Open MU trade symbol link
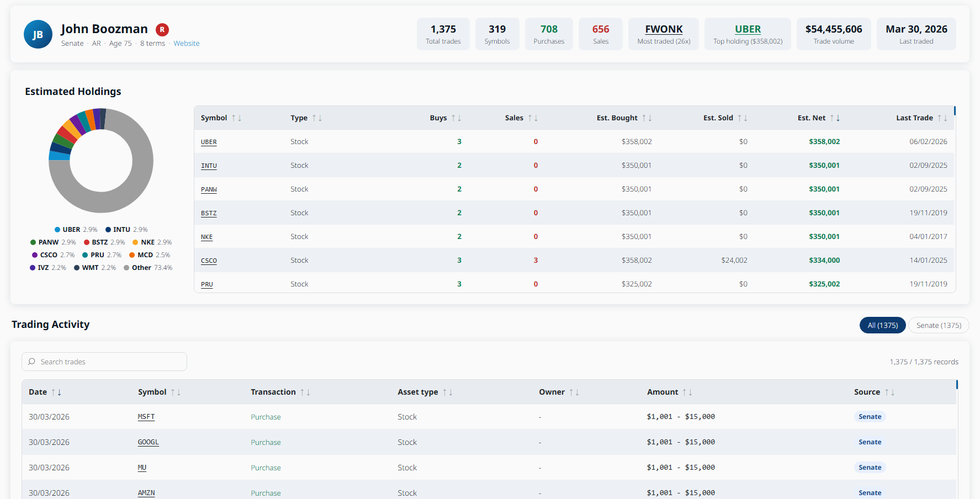Screen dimensions: 980x499 coord(142,468)
